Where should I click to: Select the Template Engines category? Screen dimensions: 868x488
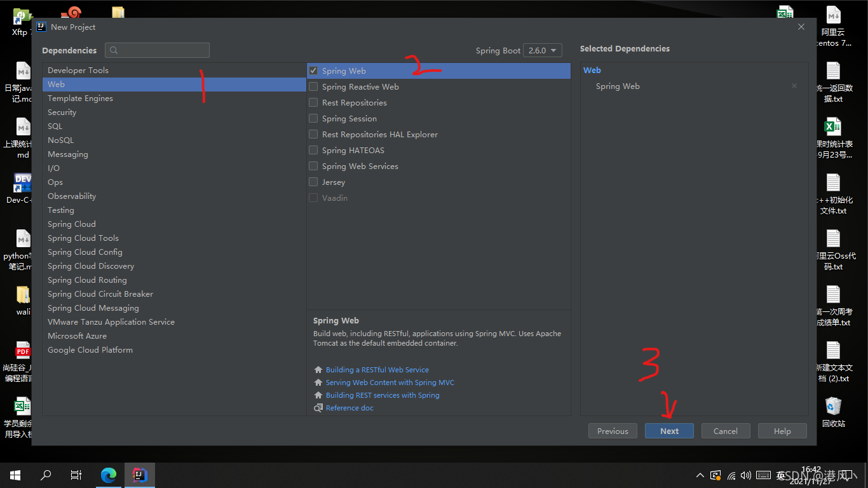pos(174,98)
